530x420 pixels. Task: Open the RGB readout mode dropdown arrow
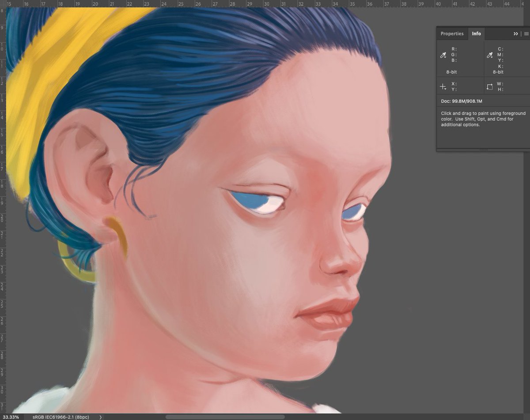(446, 57)
